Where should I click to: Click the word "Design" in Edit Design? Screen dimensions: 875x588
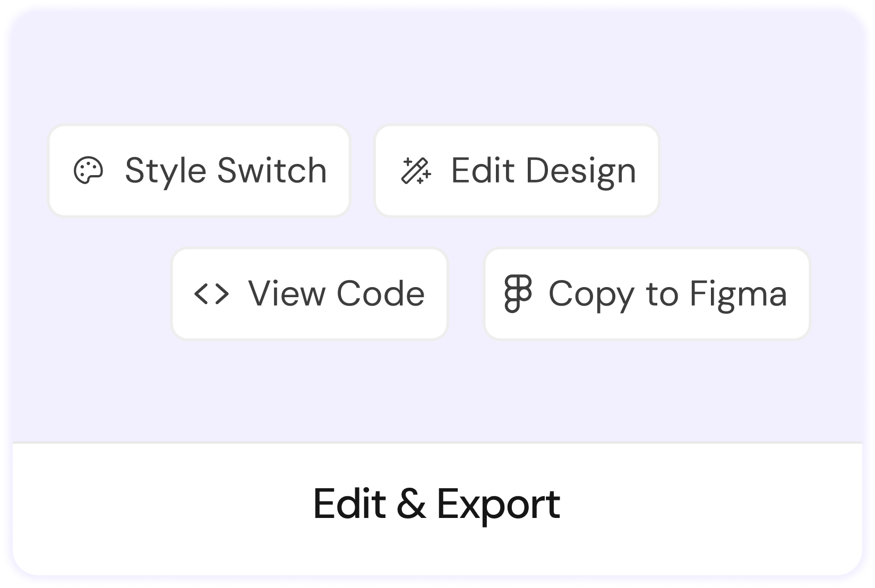coord(581,172)
